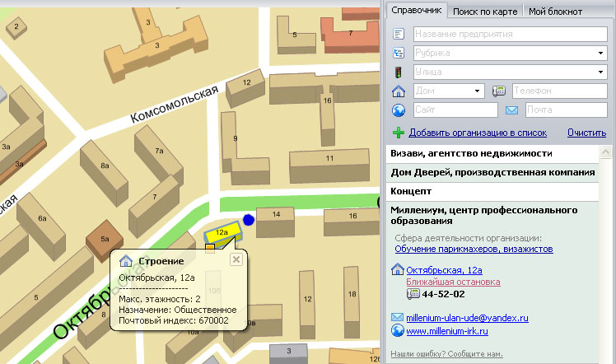Click the house icon next to Октябрьская, 12а
The image size is (616, 364).
(x=398, y=269)
